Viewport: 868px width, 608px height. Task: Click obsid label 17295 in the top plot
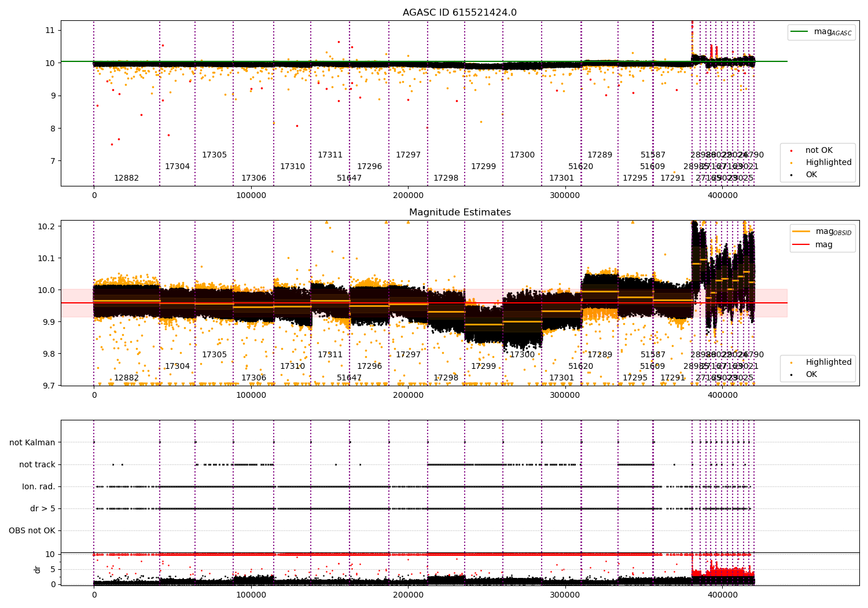[635, 178]
